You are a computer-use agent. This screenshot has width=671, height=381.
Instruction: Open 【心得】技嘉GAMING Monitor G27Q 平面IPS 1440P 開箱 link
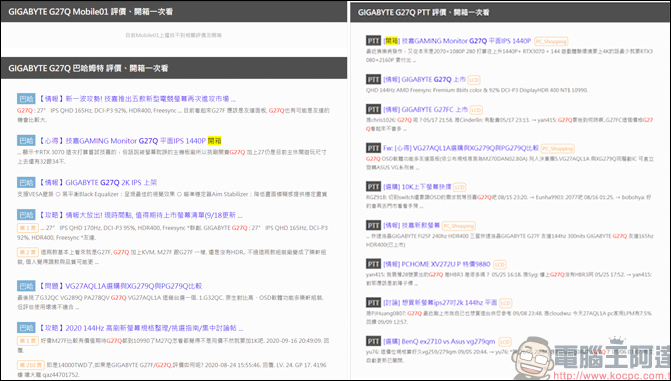tap(129, 141)
